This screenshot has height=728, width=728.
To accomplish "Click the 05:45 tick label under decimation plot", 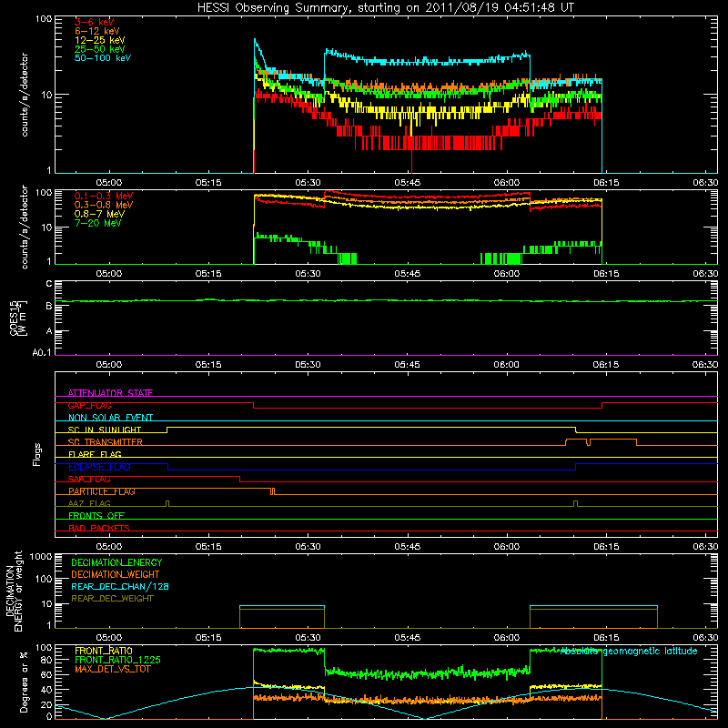I will 407,638.
